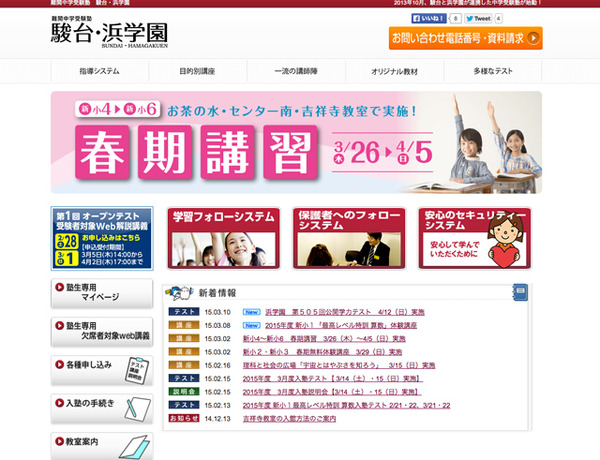This screenshot has width=600, height=460.
Task: Open 入塾の手続き button
Action: (x=102, y=409)
